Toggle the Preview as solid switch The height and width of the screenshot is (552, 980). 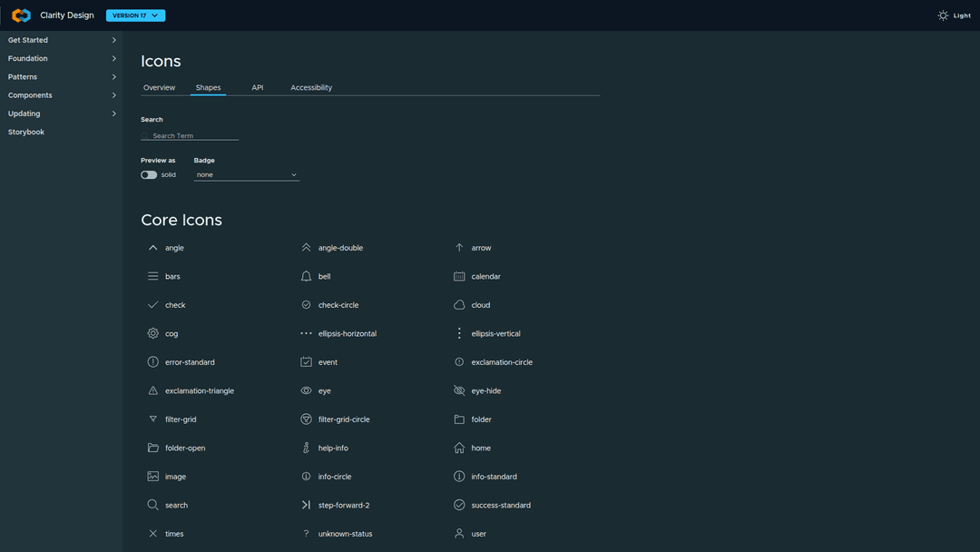(149, 174)
